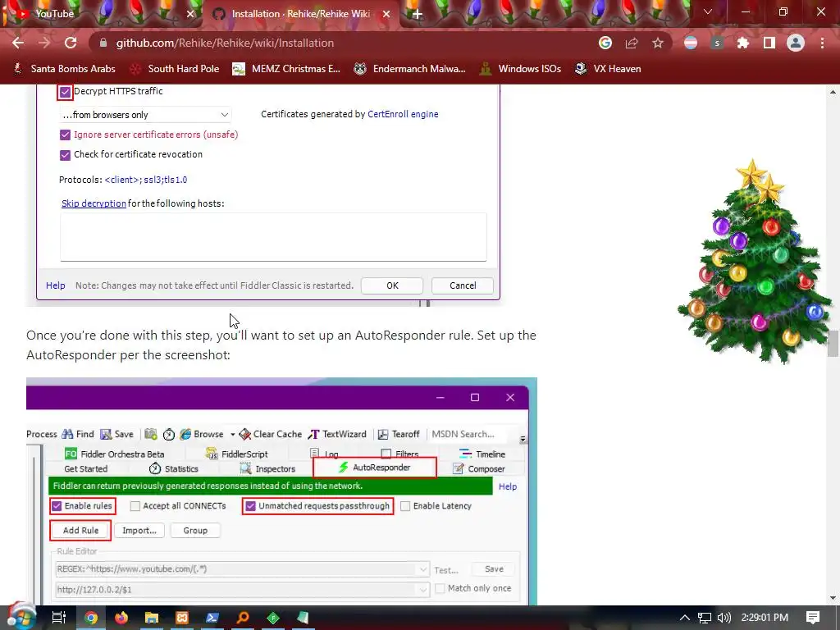Open the Windows ISOs bookmark

[x=520, y=69]
